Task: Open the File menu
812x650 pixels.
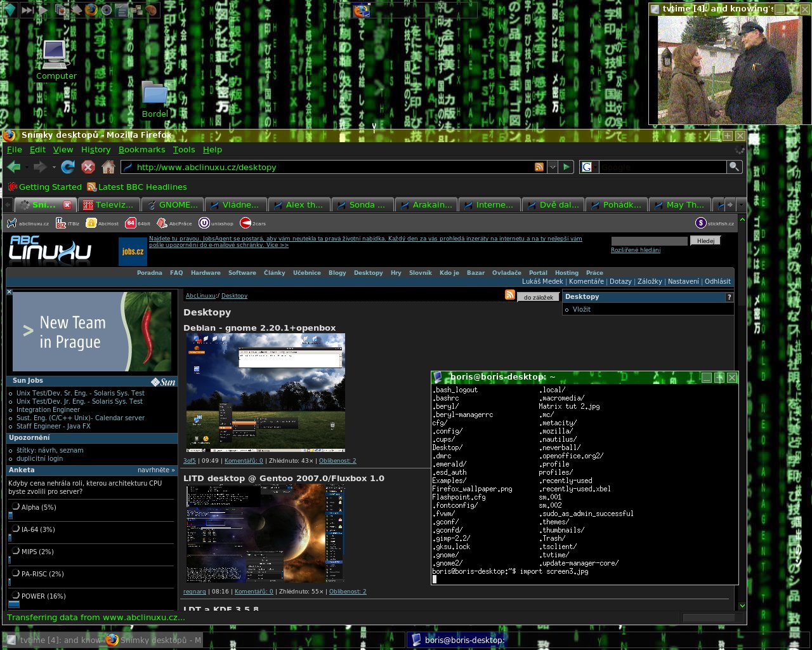Action: point(14,150)
